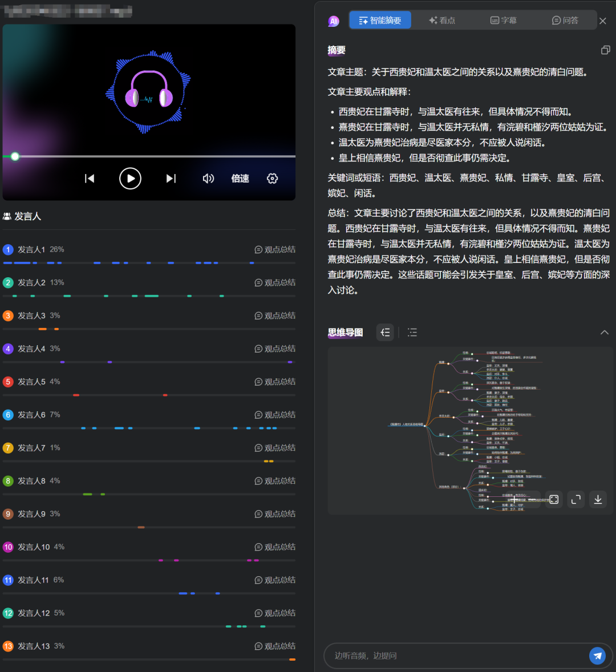Open the 字幕 tab

pyautogui.click(x=504, y=20)
